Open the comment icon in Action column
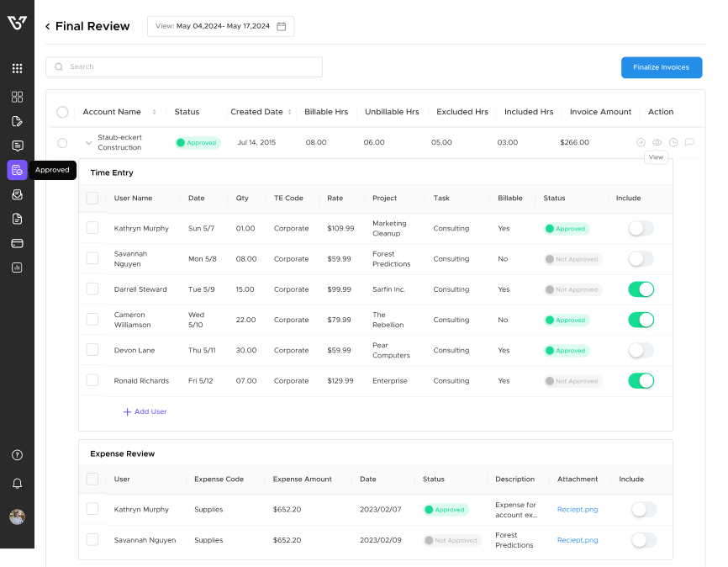Image resolution: width=728 pixels, height=567 pixels. click(689, 143)
